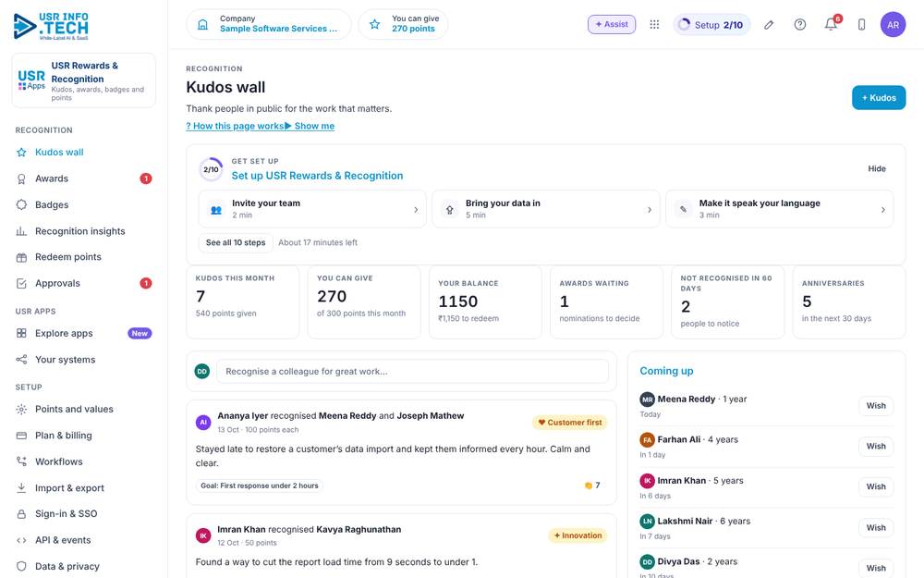Open the Kudos this month stat card
This screenshot has width=924, height=578.
(243, 302)
